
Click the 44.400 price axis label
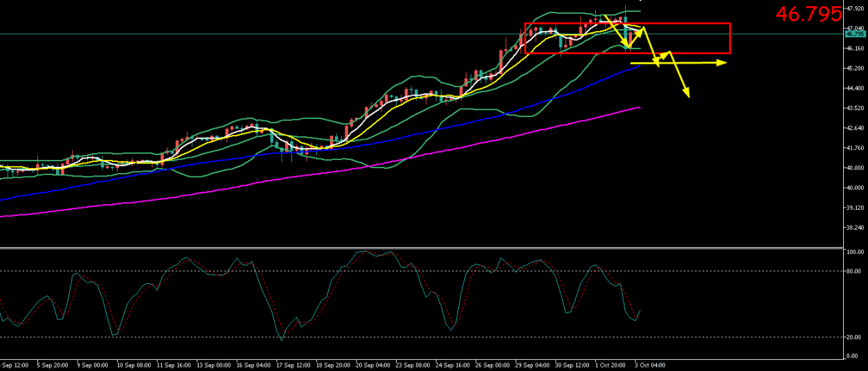(855, 89)
